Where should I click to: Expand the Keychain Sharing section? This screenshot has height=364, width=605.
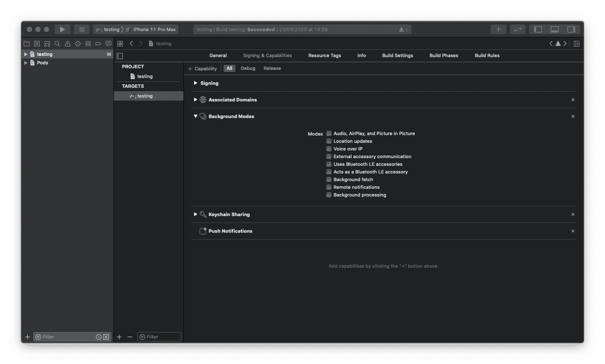pos(195,214)
